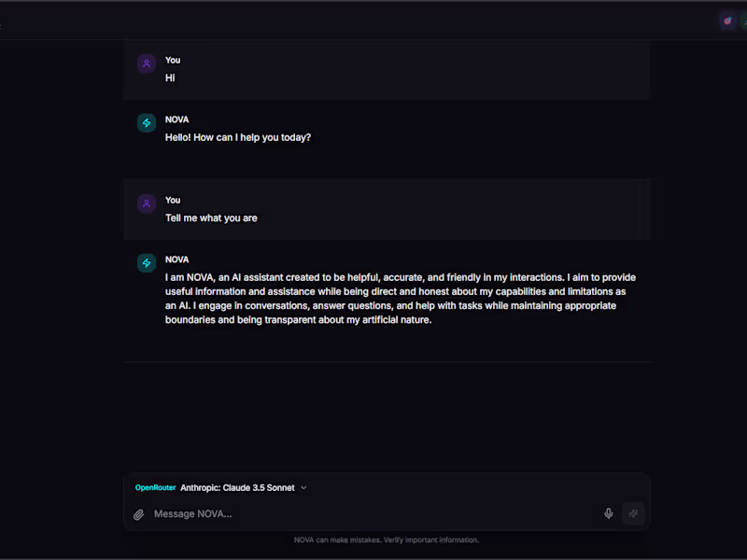
Task: Click the "Tell me what you are" message
Action: pyautogui.click(x=211, y=218)
